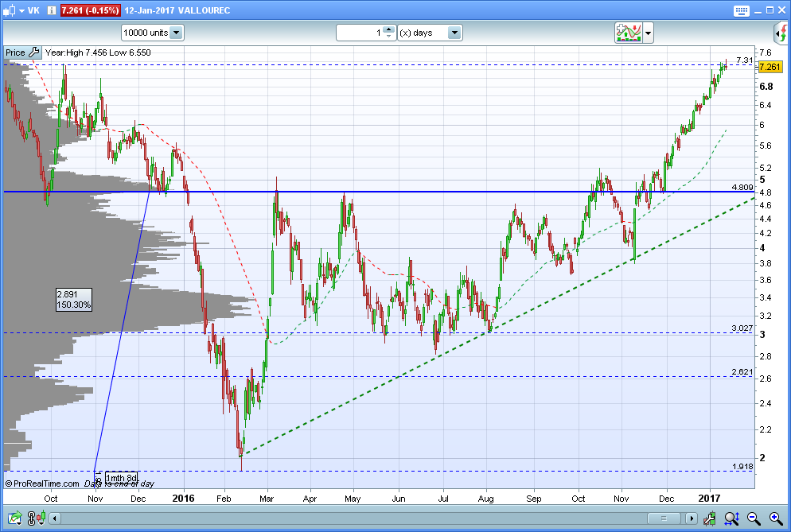Image resolution: width=791 pixels, height=532 pixels.
Task: Click the current price label 7.261
Action: [770, 67]
